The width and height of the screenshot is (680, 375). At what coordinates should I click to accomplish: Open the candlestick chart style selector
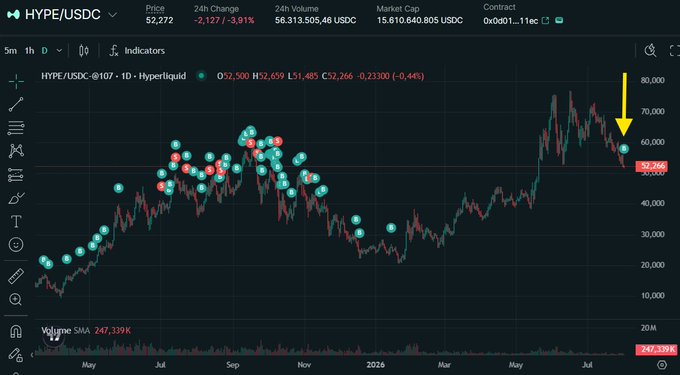coord(84,51)
